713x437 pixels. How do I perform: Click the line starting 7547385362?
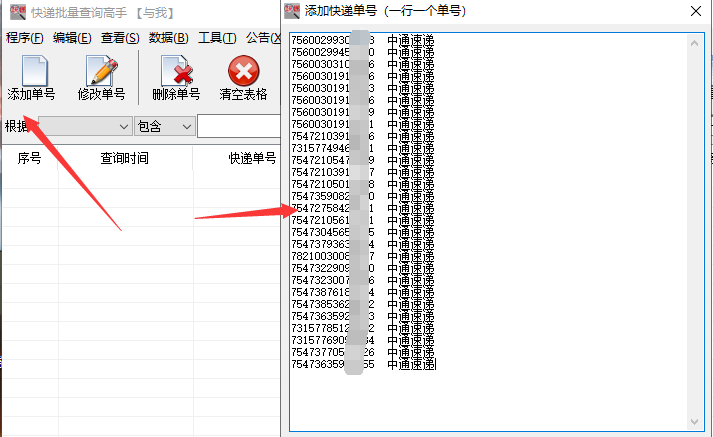[362, 304]
